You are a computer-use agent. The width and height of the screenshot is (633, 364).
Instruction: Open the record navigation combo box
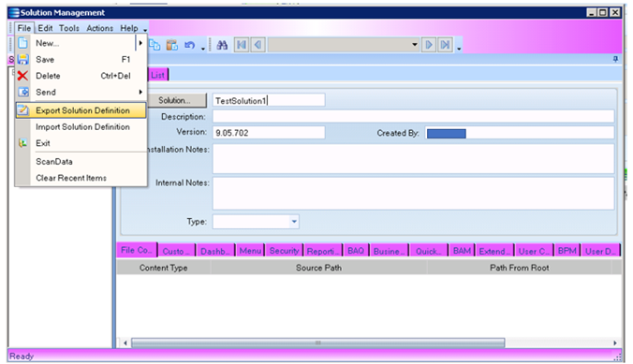(x=415, y=44)
